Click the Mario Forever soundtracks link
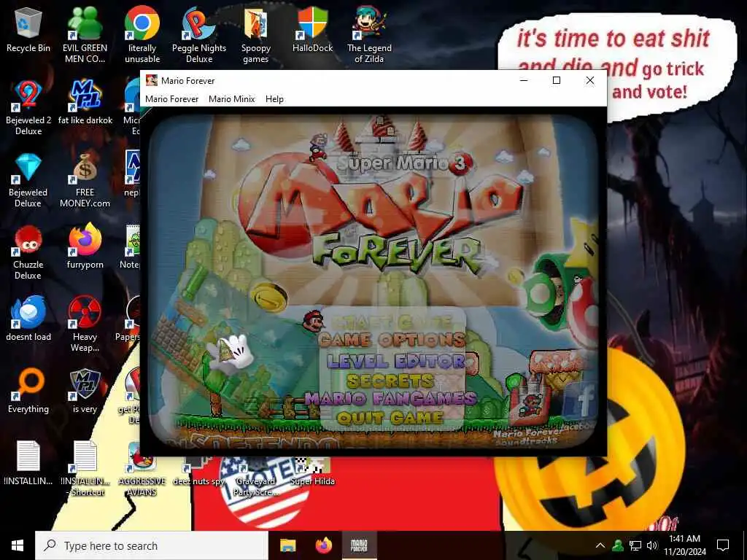 point(528,437)
